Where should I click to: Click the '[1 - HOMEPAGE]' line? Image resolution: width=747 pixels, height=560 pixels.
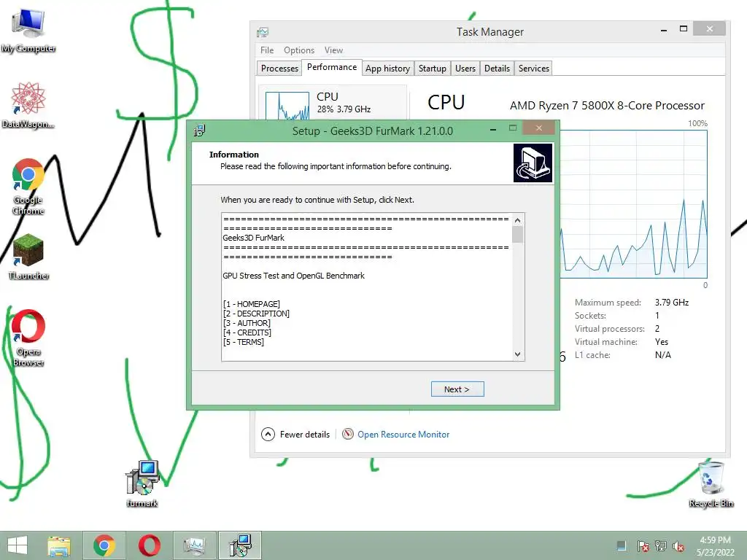point(252,304)
